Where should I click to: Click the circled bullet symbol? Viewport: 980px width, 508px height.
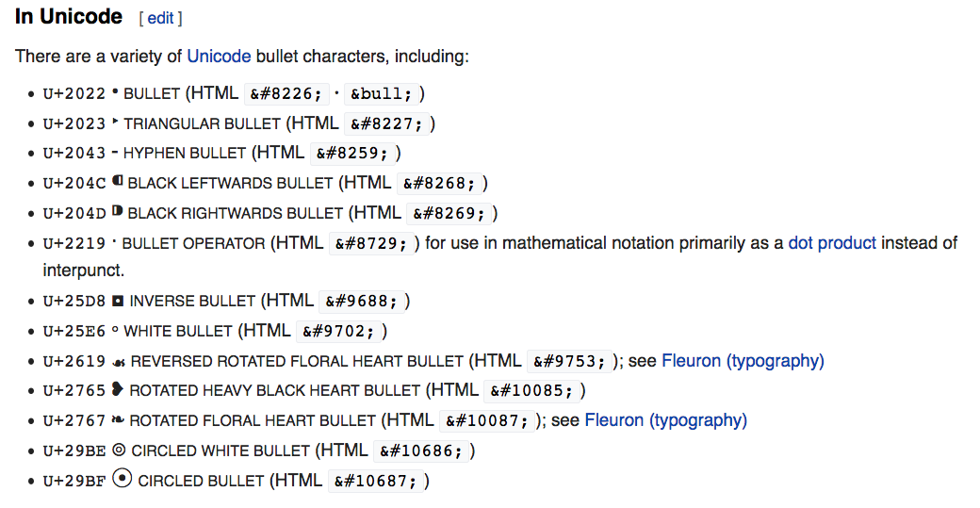point(122,479)
